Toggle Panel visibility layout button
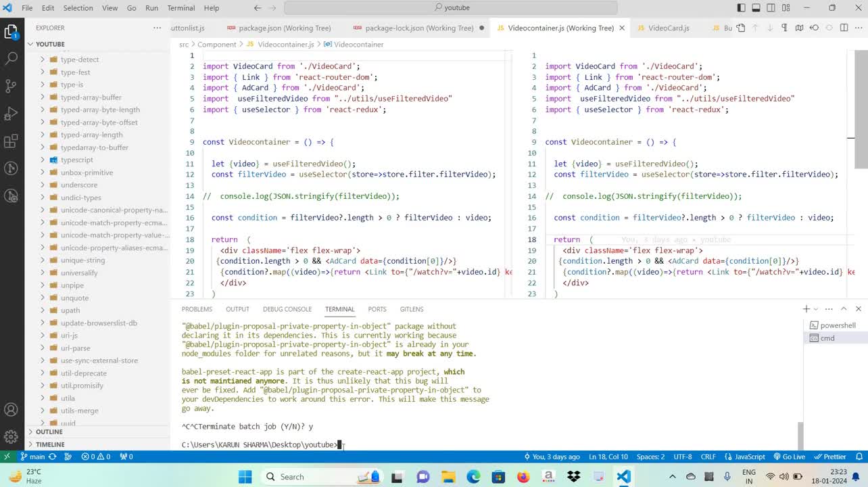868x487 pixels. click(x=756, y=8)
